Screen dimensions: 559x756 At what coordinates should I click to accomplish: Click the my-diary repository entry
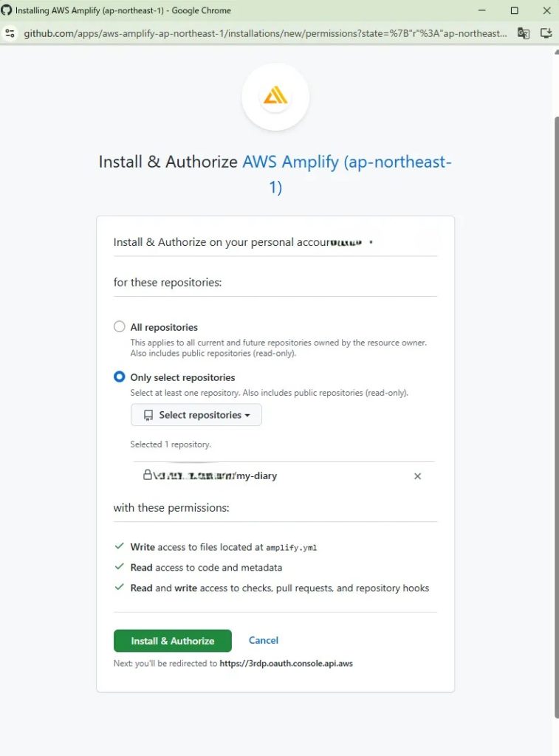pyautogui.click(x=256, y=476)
